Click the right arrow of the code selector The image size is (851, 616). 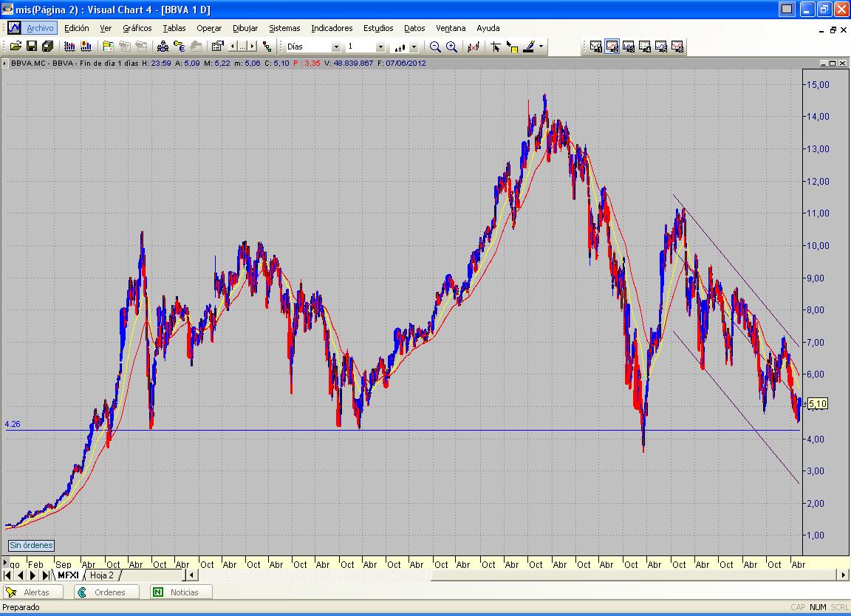click(253, 47)
